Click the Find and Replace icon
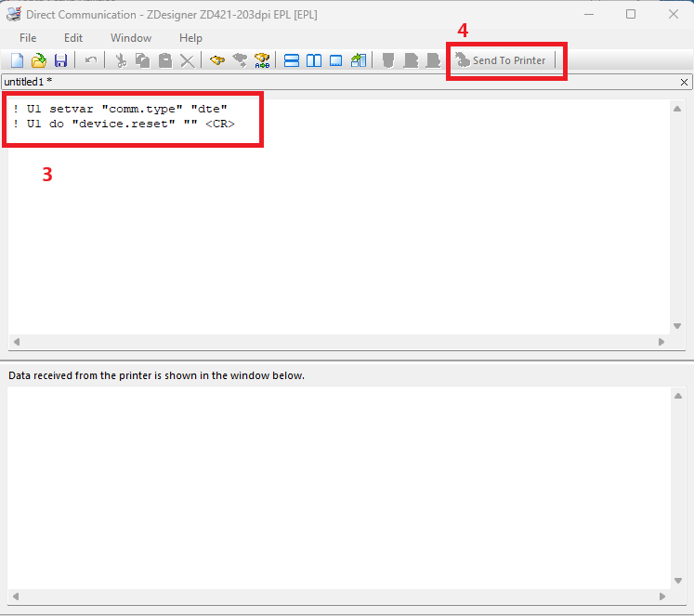This screenshot has width=694, height=616. click(x=262, y=60)
